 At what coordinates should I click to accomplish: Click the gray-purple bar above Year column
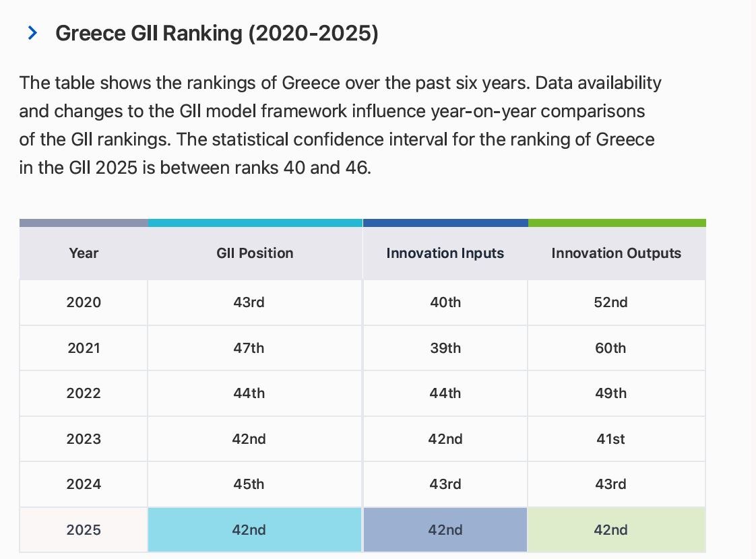click(x=84, y=223)
